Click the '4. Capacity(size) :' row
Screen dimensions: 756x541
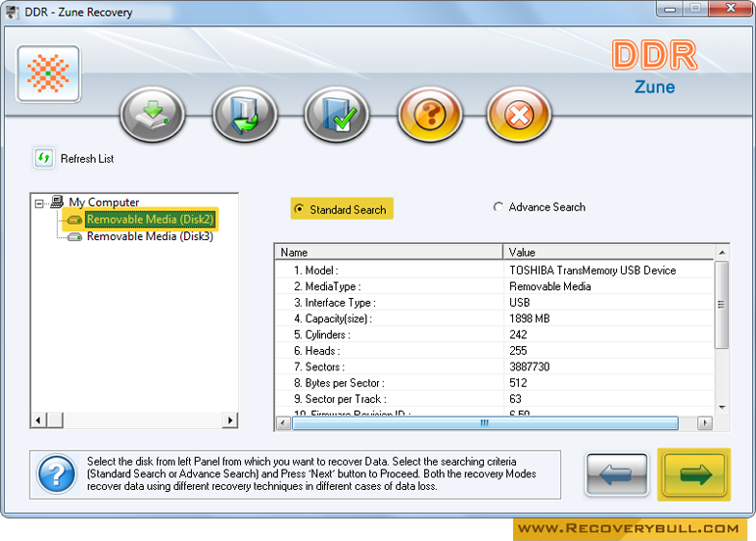[495, 319]
